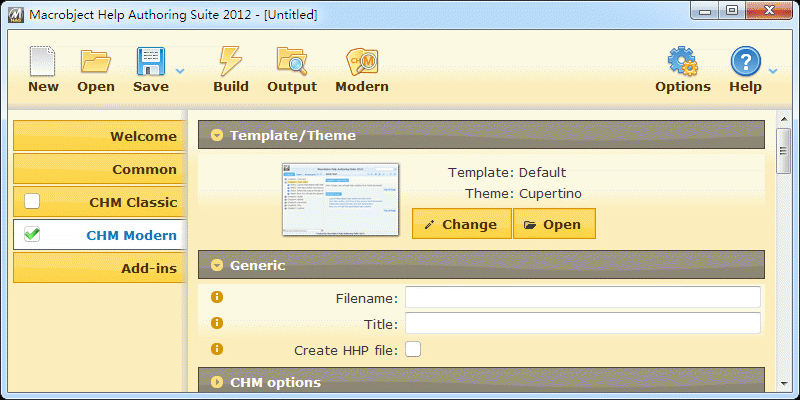Click the Filename input field
This screenshot has width=800, height=400.
583,297
